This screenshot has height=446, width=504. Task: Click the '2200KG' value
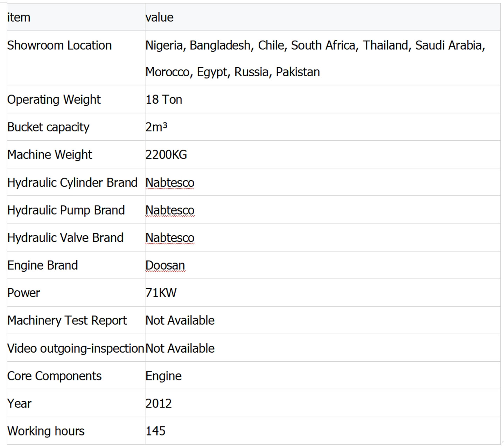(166, 155)
